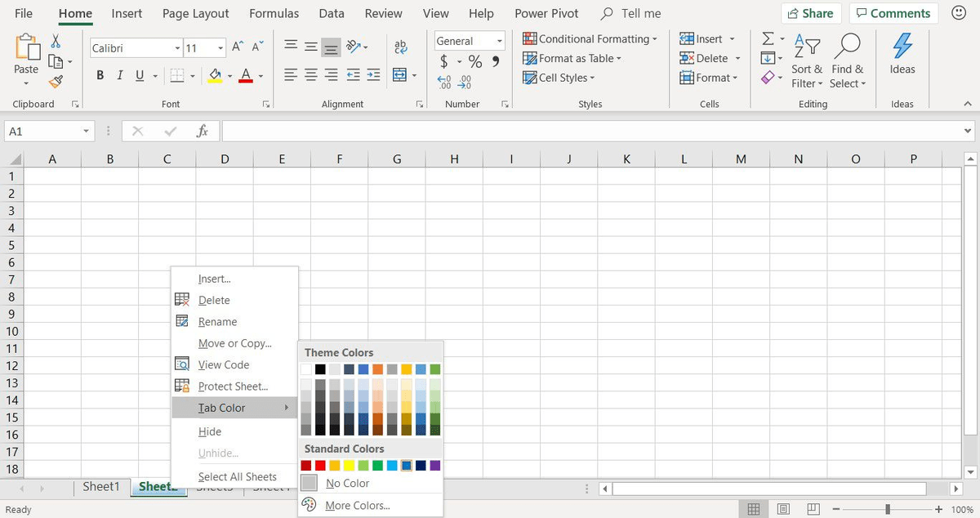Click the AutoSum sigma icon
This screenshot has height=518, width=980.
coord(768,38)
